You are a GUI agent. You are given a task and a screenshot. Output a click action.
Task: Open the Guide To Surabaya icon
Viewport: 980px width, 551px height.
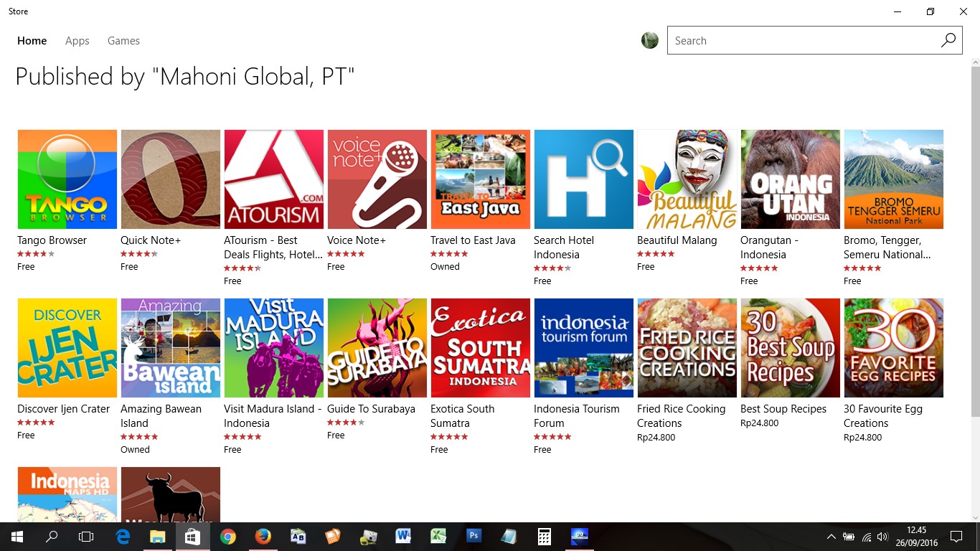point(377,348)
